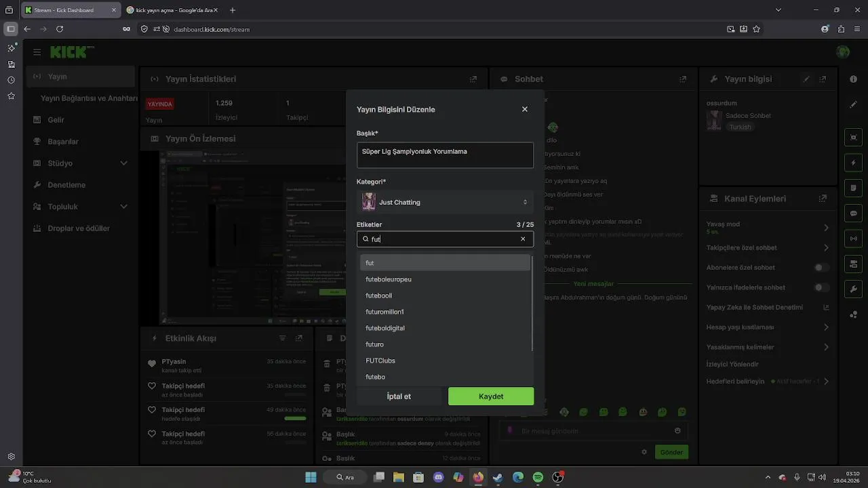Click the İptal et button
Screen dimensions: 868x488
click(x=399, y=396)
